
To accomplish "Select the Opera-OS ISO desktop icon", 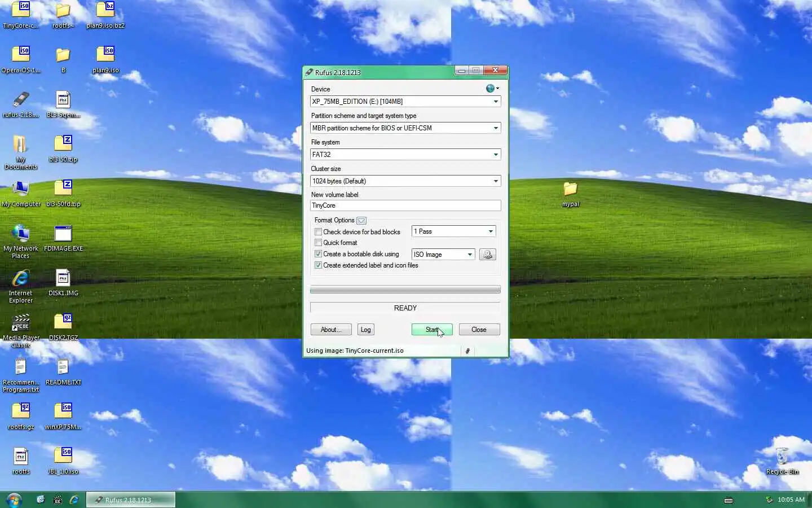I will coord(21,60).
